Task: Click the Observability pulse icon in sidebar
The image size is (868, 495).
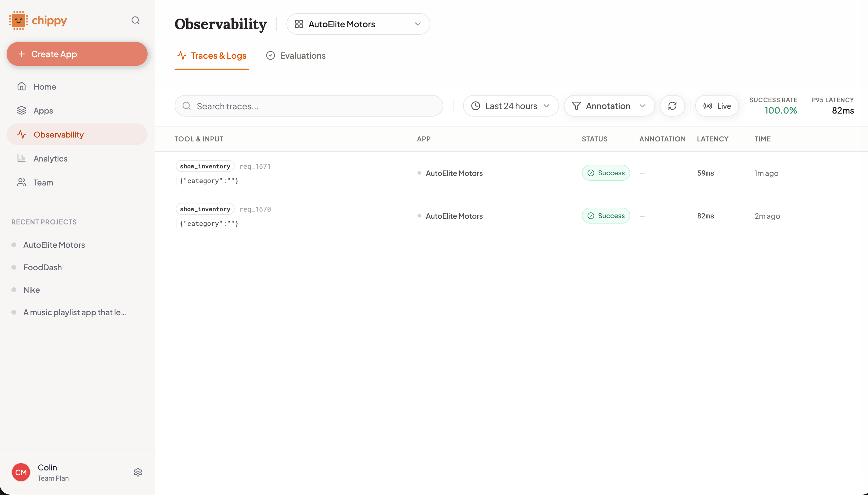Action: pyautogui.click(x=21, y=134)
